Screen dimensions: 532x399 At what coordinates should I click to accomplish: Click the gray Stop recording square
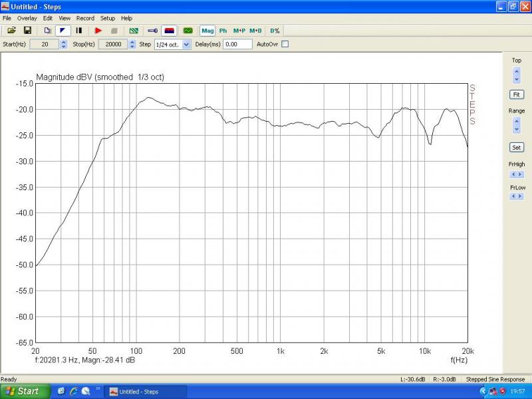(114, 31)
